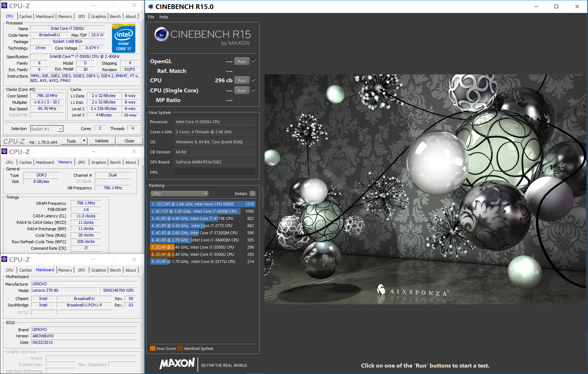
Task: Click the rendered spheres scene image
Action: click(x=425, y=189)
